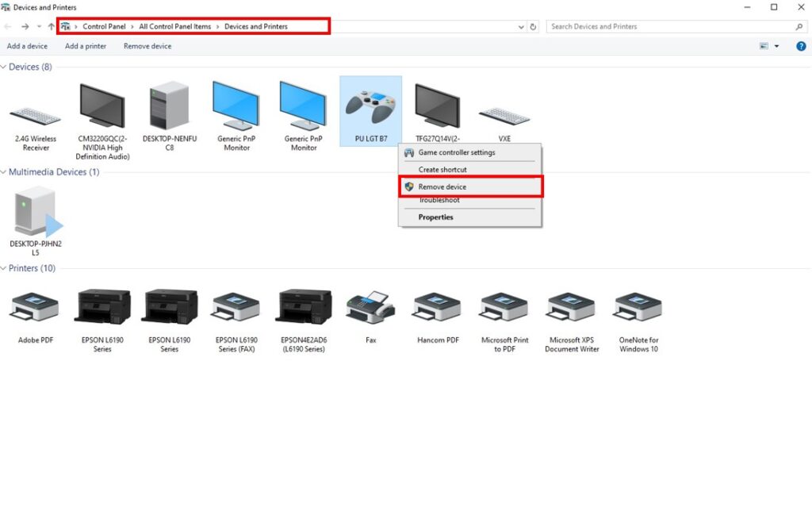Viewport: 812px width, 526px height.
Task: Open the help question mark icon
Action: coord(801,46)
